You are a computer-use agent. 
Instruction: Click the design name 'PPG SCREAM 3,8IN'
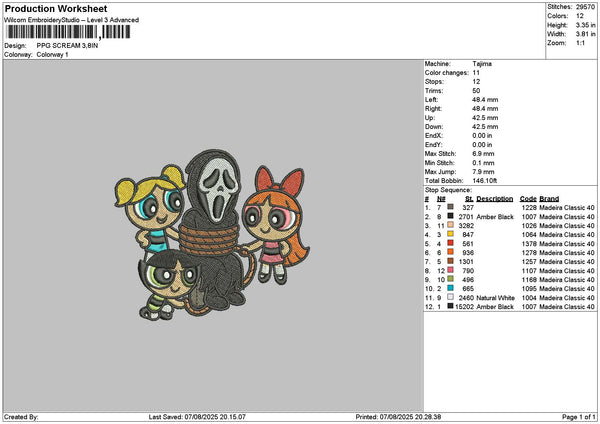[67, 46]
